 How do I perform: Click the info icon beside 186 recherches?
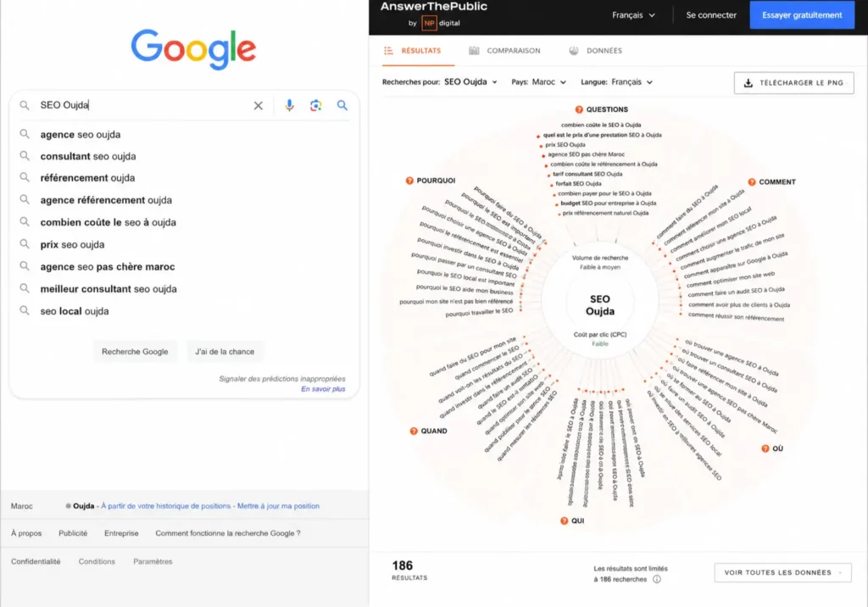click(657, 579)
